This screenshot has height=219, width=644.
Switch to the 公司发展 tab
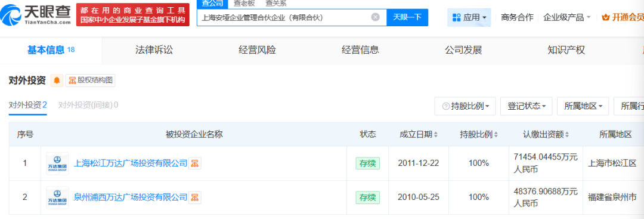pyautogui.click(x=463, y=50)
